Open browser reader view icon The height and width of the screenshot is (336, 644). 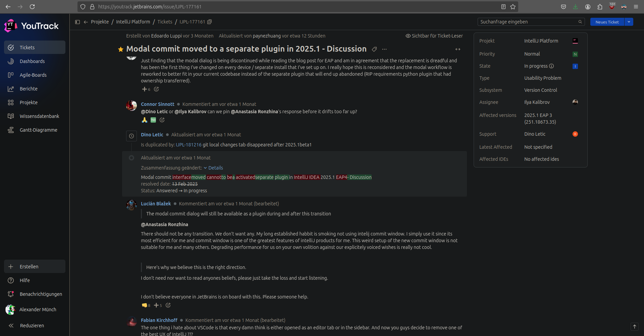point(503,7)
